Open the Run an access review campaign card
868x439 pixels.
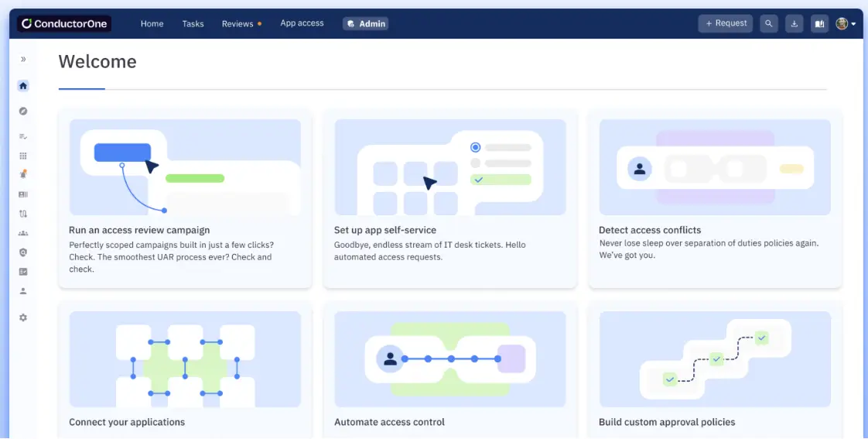click(185, 199)
